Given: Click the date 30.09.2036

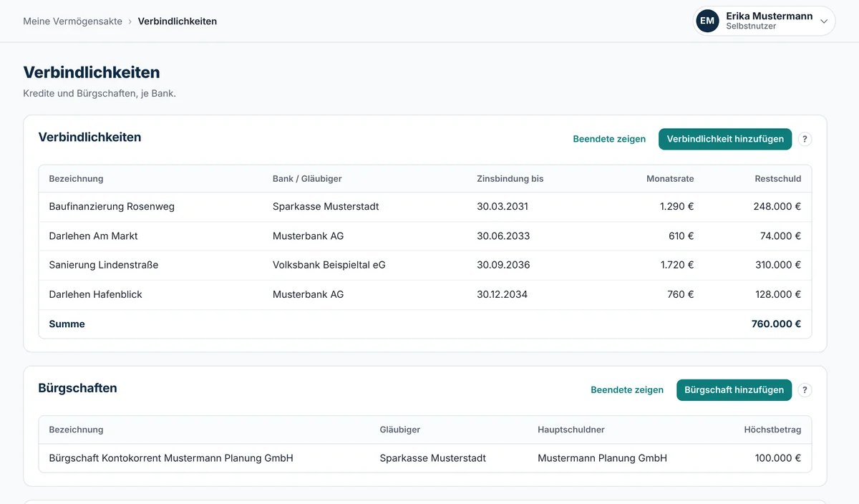Looking at the screenshot, I should tap(503, 265).
